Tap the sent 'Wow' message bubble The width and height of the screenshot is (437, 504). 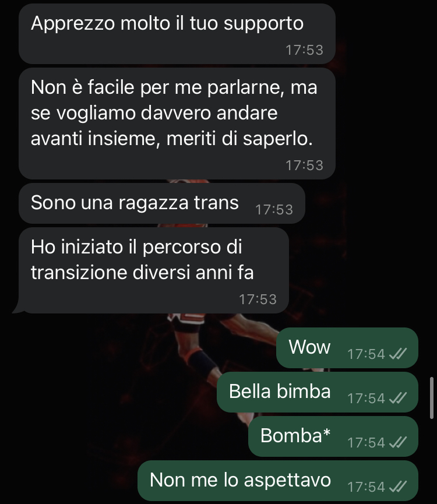pos(347,348)
